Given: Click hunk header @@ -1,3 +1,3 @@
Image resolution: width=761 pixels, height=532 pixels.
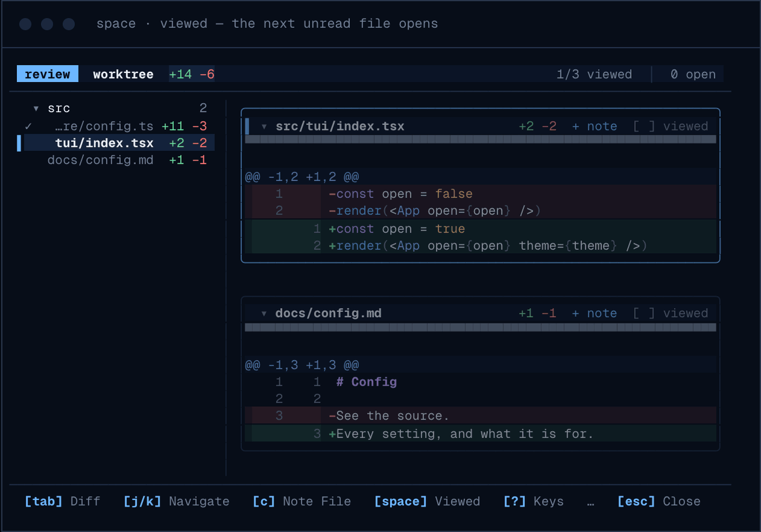Looking at the screenshot, I should pyautogui.click(x=302, y=365).
